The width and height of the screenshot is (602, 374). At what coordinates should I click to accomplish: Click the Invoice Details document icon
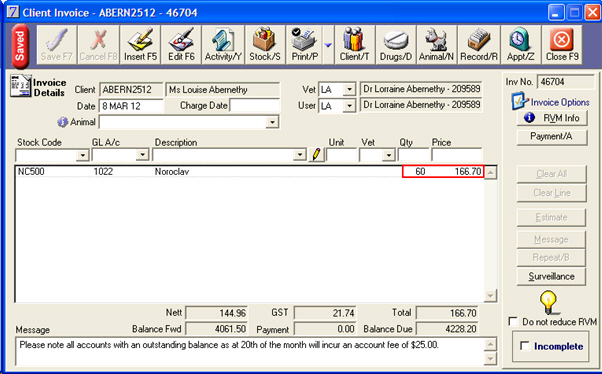point(20,86)
